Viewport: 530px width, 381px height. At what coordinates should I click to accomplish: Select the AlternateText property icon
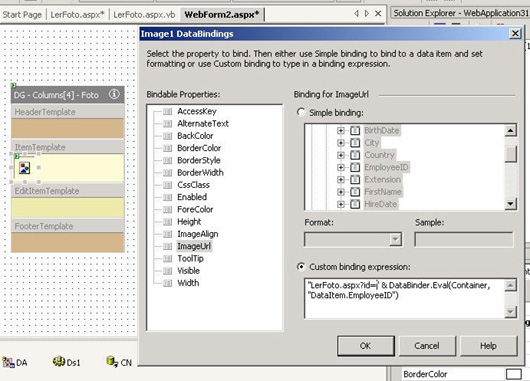point(167,124)
